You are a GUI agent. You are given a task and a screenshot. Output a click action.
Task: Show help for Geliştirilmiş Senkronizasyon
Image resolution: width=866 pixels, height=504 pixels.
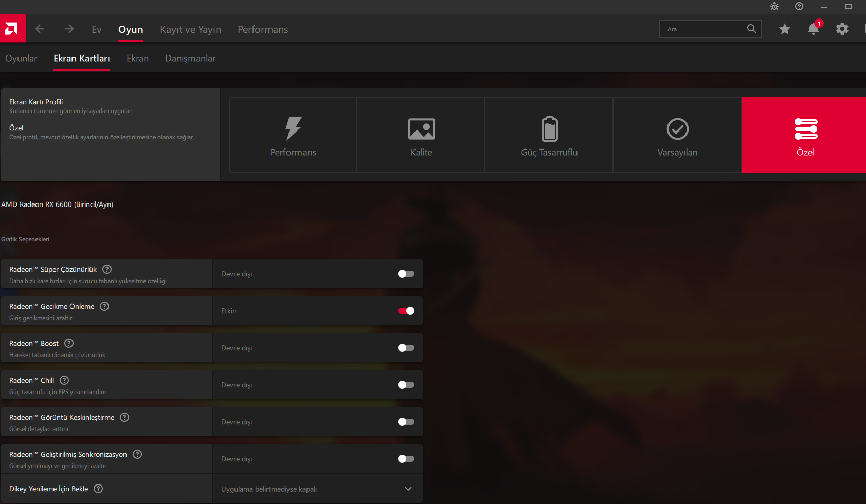pyautogui.click(x=137, y=454)
